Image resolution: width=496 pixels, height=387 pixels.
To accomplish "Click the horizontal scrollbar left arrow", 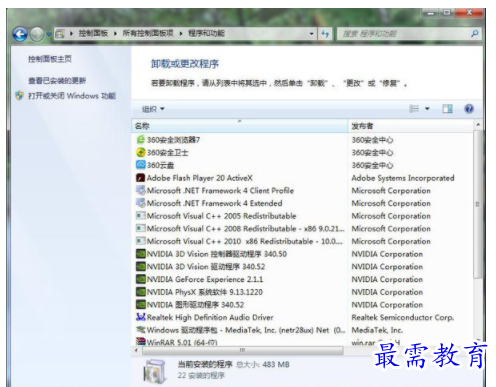I will point(136,350).
